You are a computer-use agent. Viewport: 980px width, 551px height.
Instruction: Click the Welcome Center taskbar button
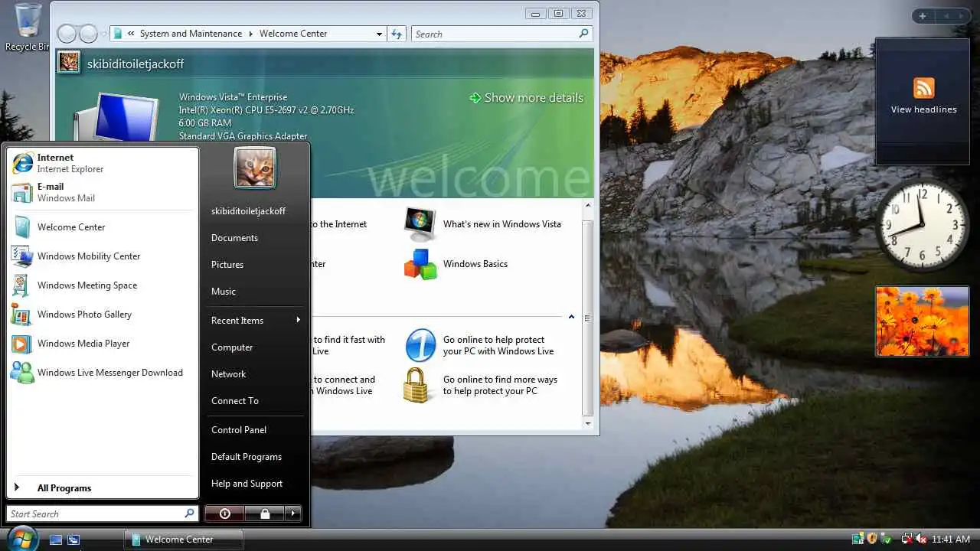184,540
